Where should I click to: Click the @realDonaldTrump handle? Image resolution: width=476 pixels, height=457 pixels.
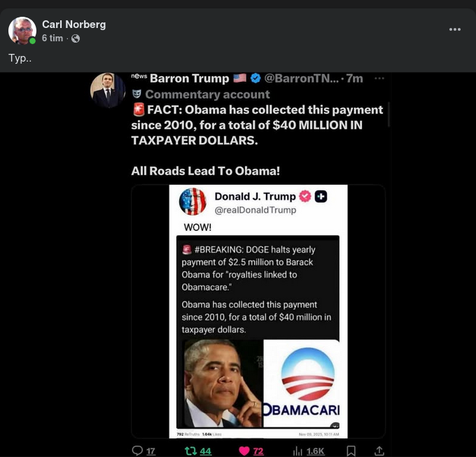click(x=255, y=210)
